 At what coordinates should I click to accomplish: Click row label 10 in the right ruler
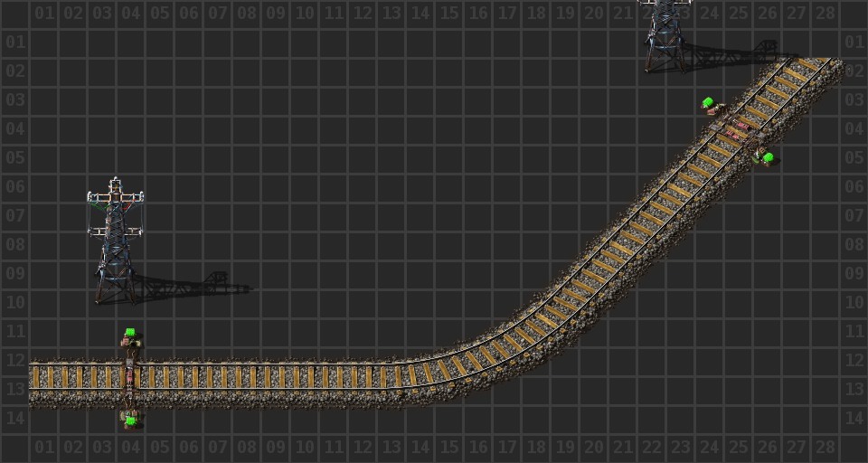(854, 302)
